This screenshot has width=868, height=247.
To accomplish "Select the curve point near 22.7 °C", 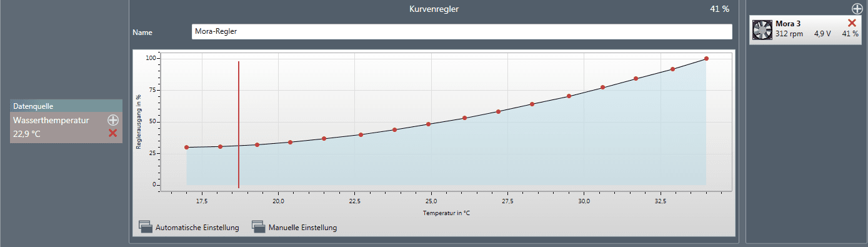I will 361,134.
